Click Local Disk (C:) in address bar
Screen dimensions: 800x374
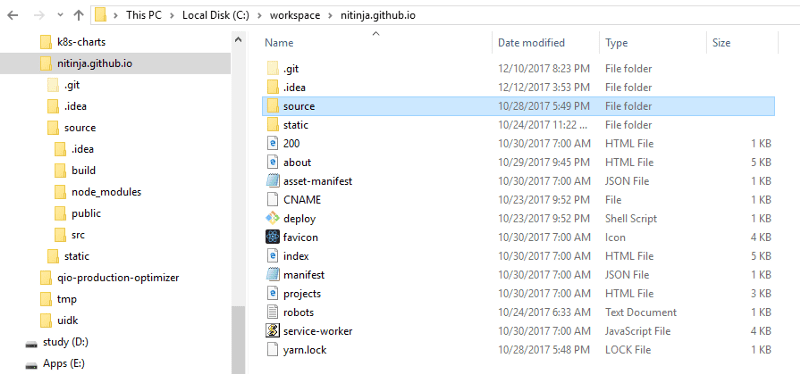(216, 15)
